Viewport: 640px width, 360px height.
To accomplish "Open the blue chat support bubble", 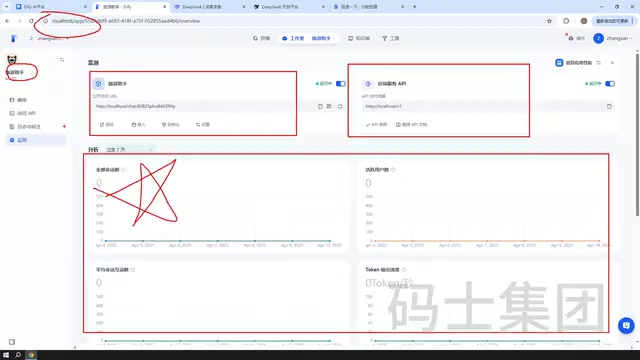I will [x=626, y=325].
